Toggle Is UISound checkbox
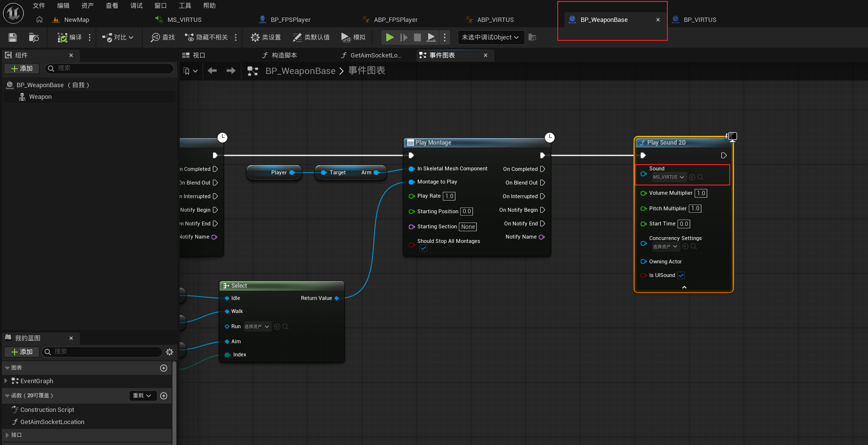Viewport: 868px width, 445px height. (x=681, y=276)
